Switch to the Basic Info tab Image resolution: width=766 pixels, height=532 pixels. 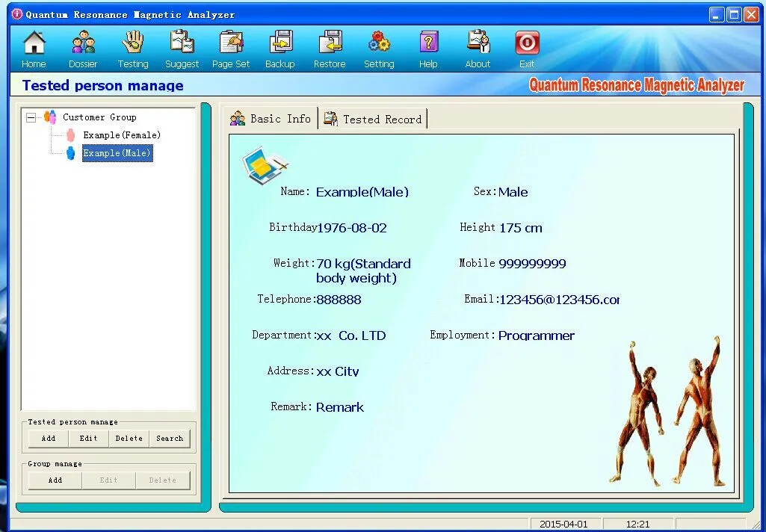click(x=280, y=118)
